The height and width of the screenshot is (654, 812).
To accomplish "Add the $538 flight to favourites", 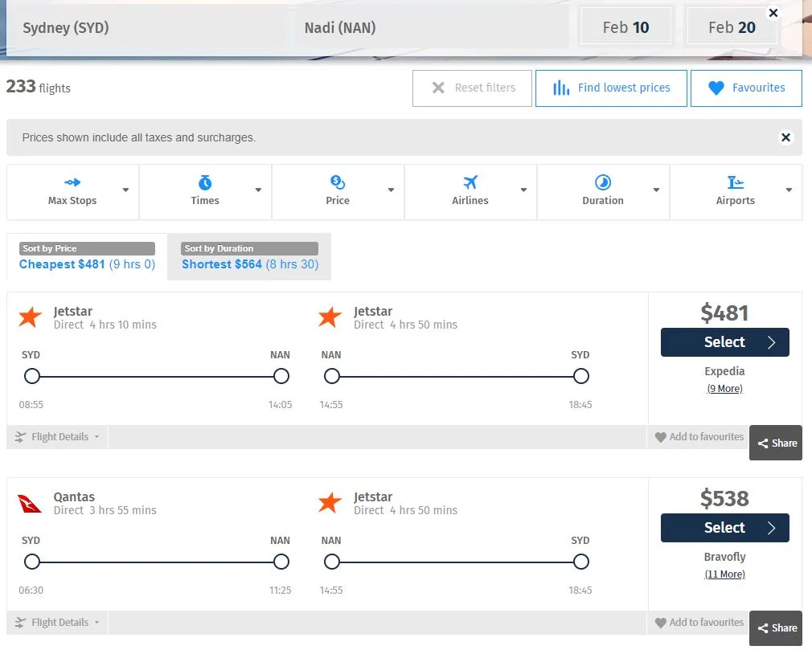I will [699, 623].
